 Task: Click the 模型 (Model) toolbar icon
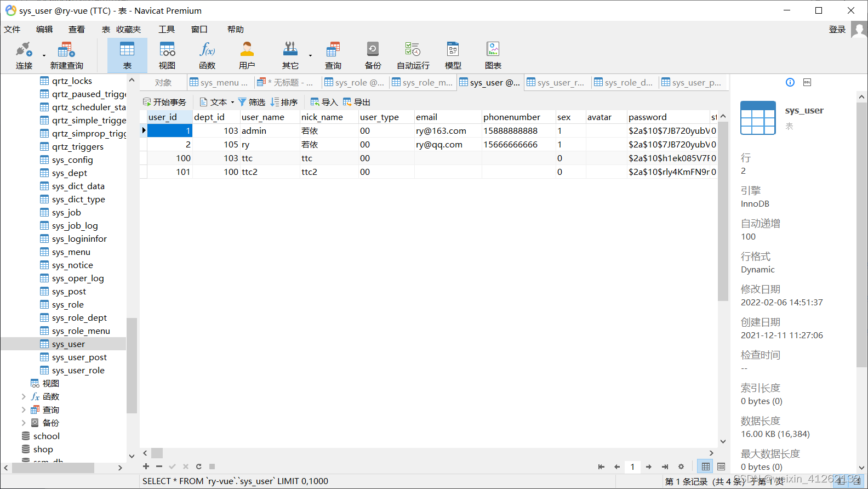click(453, 55)
